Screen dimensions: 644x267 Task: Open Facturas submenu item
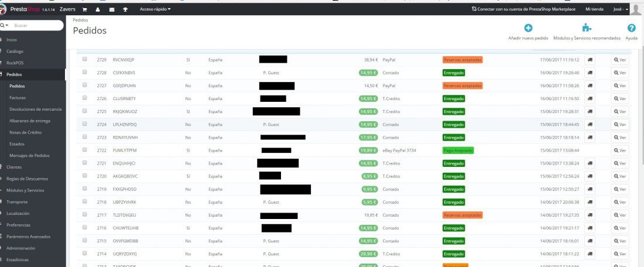coord(18,98)
